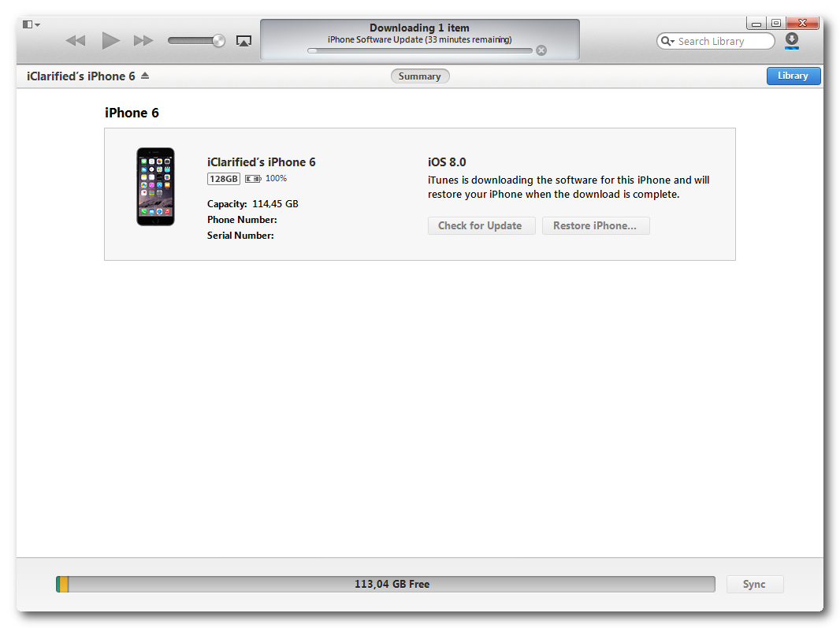
Task: Open the iTunes window menu dropdown
Action: click(x=31, y=24)
